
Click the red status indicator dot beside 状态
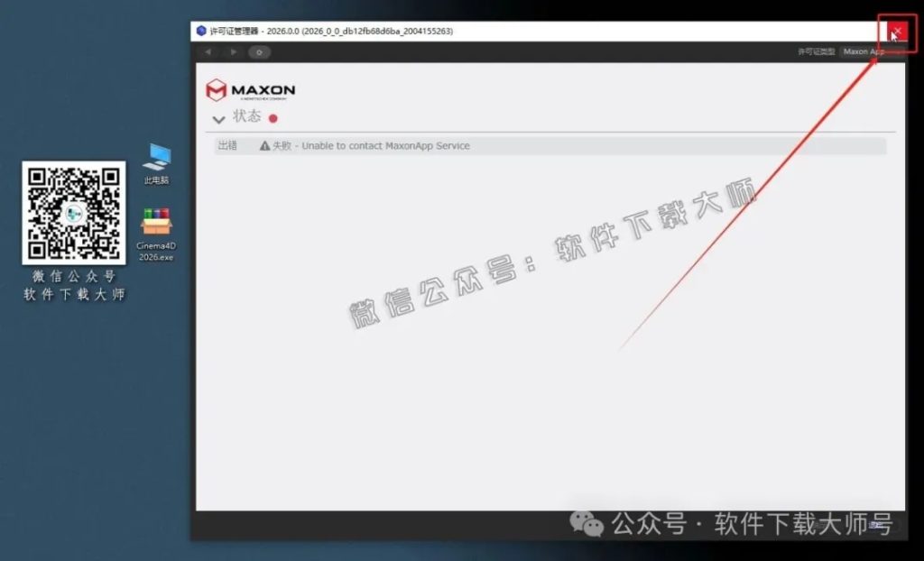[273, 117]
